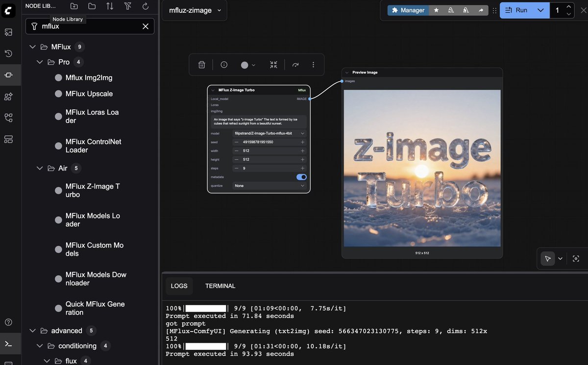Show node info from selection toolbar
Viewport: 588px width, 365px height.
pyautogui.click(x=224, y=65)
